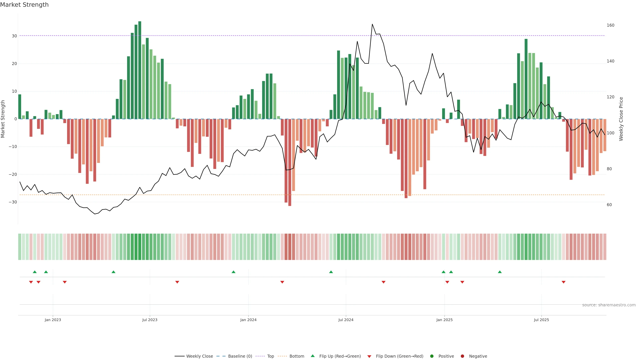The height and width of the screenshot is (362, 644).
Task: Click the Flip Up green triangle legend icon
Action: pos(312,356)
